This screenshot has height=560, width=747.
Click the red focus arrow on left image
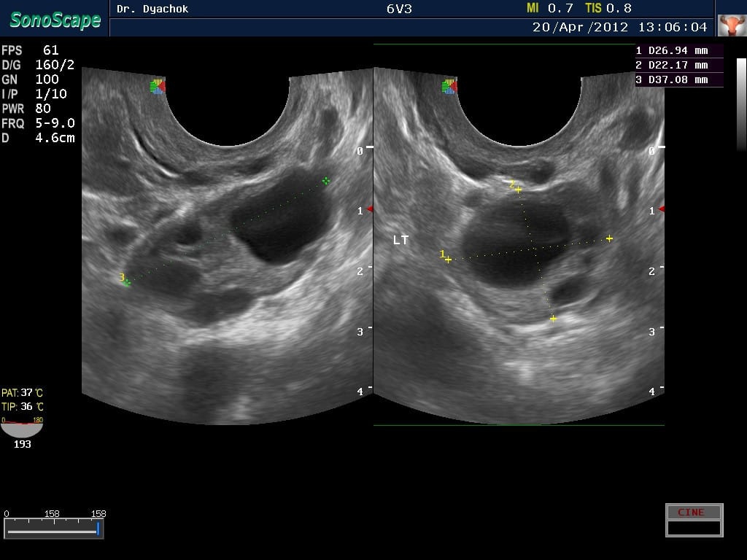tap(370, 209)
